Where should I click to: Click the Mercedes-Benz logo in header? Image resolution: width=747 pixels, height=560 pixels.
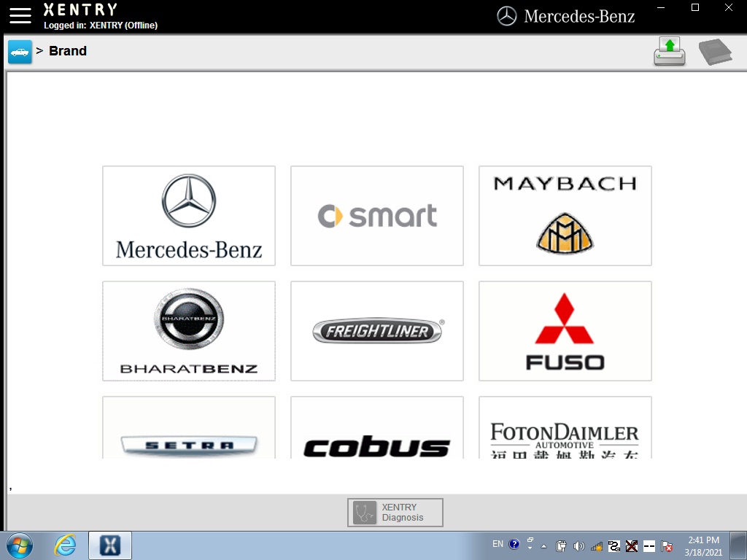pyautogui.click(x=565, y=16)
